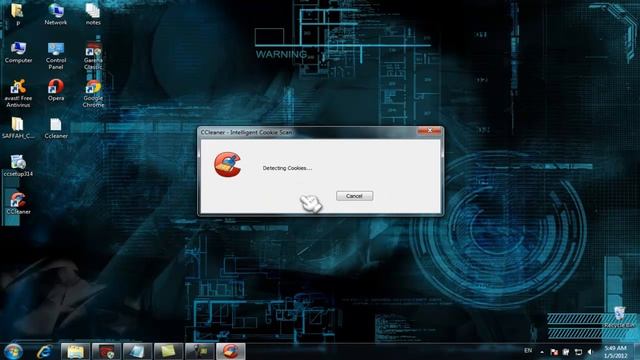Open the volume control tray icon
This screenshot has height=360, width=640.
(x=590, y=352)
